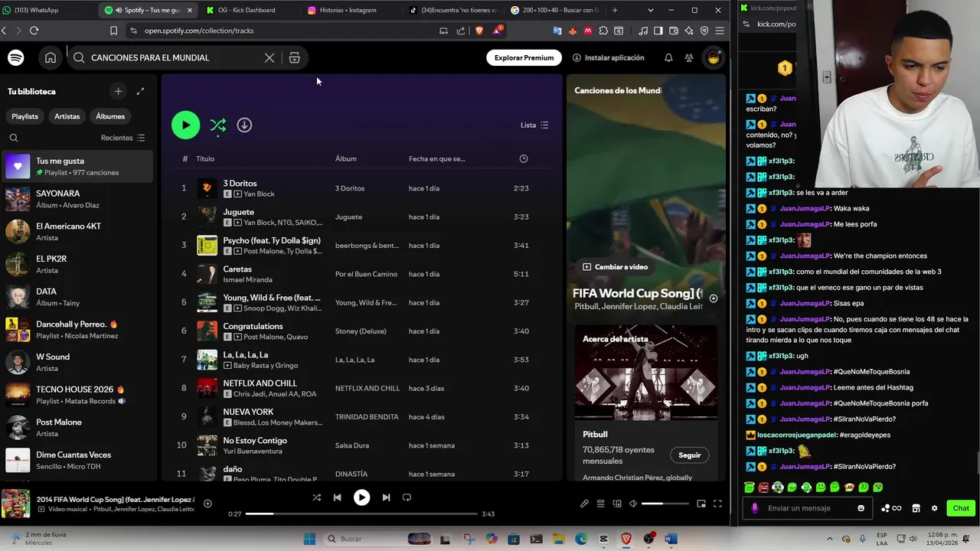Viewport: 980px width, 551px height.
Task: Open connect to device icon
Action: 616,504
